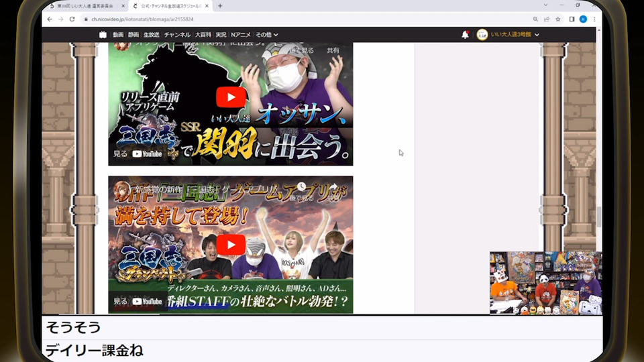
Task: Open the 動画 menu item
Action: tap(118, 35)
